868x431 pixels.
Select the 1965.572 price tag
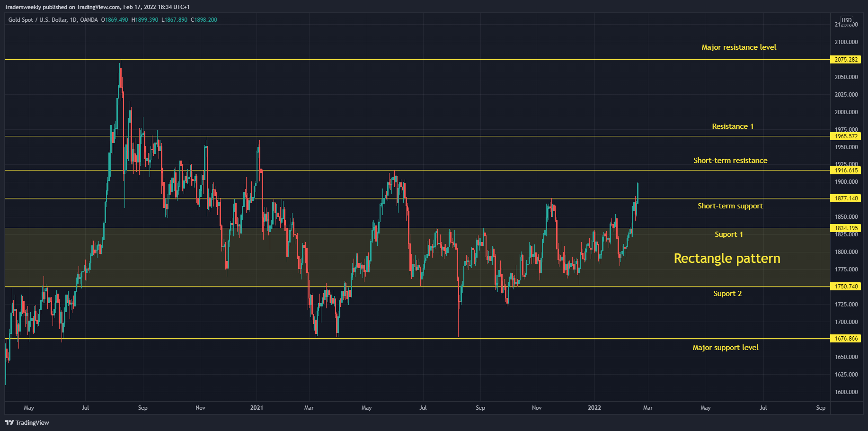pos(846,136)
